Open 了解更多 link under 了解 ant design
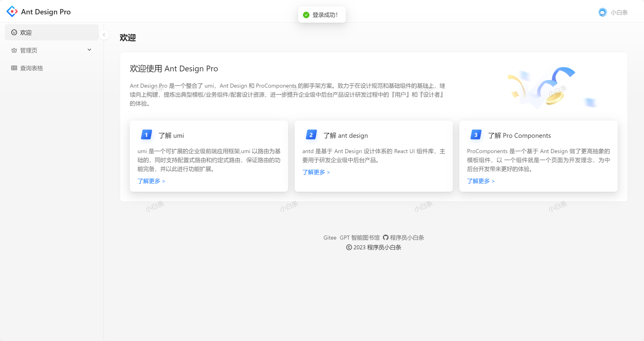 (316, 172)
